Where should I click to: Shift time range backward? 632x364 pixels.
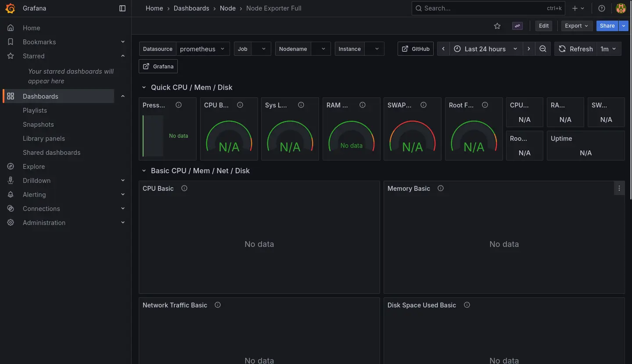tap(443, 49)
